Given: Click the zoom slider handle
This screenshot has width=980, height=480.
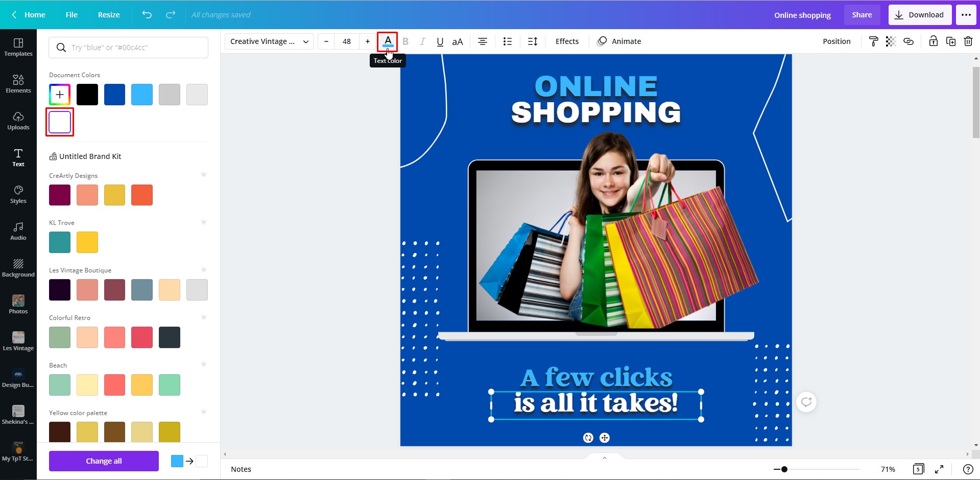Looking at the screenshot, I should [784, 469].
